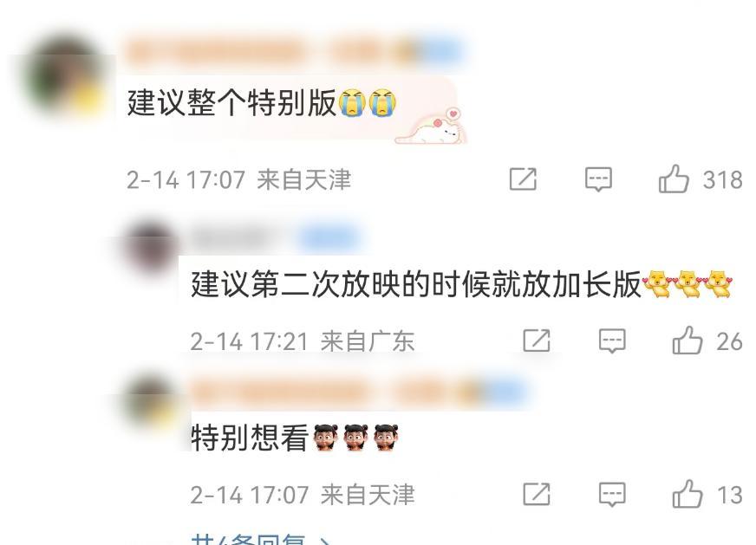Screen dimensions: 756x545
Task: Reply to the 建议整个特别版 comment
Action: 598,179
